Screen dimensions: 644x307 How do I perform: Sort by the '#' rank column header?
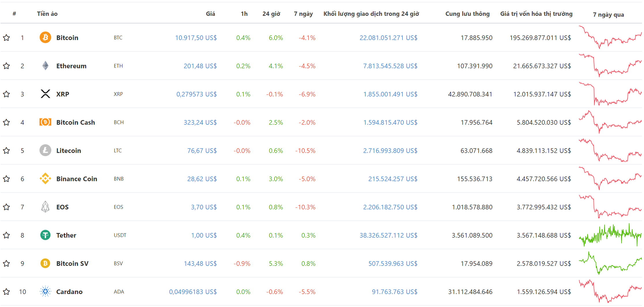point(14,14)
